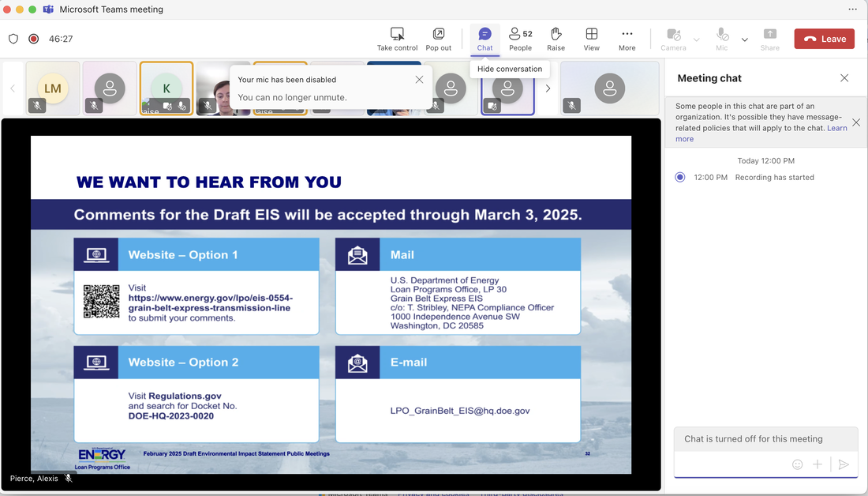Open the emoji picker in chat

pos(797,464)
